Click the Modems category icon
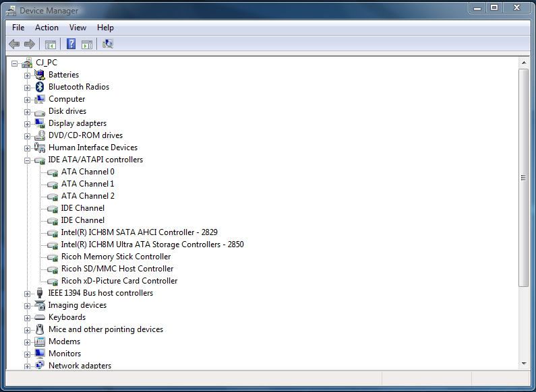The image size is (536, 392). click(x=40, y=341)
